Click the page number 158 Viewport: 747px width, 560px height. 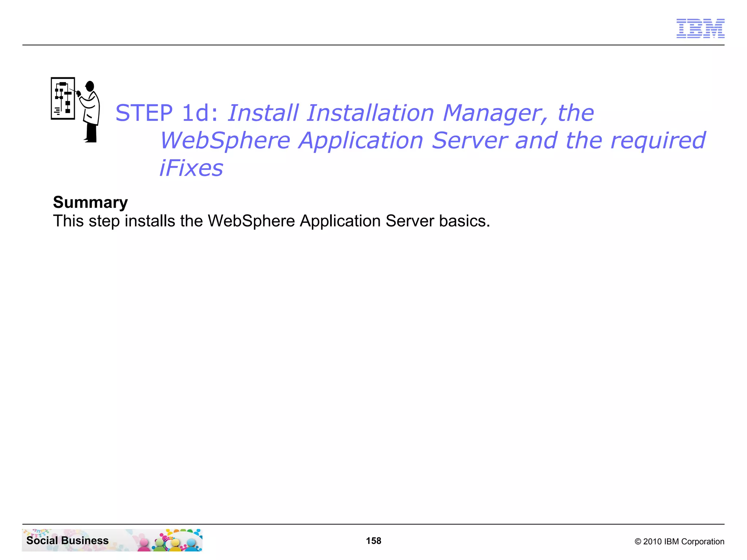point(373,541)
